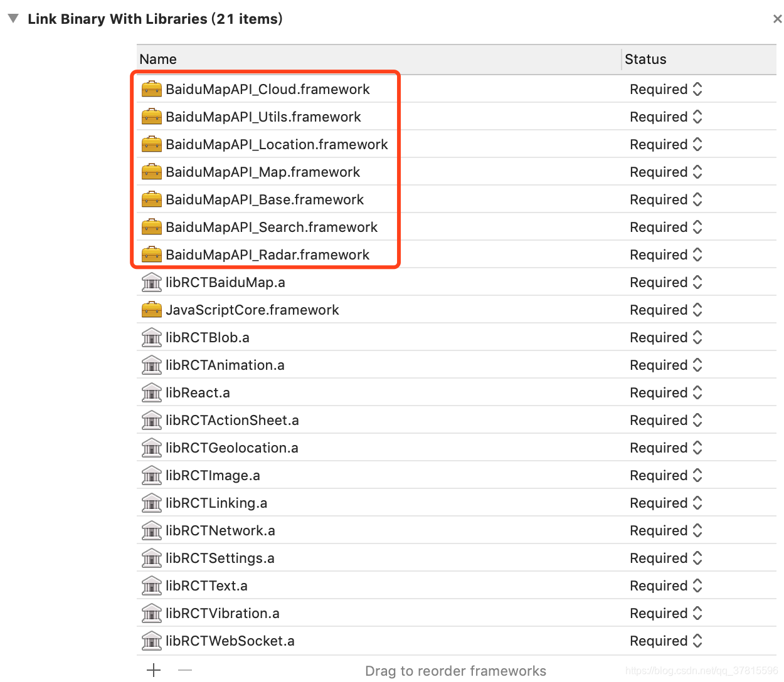Click the libRCTVibration.a library icon

tap(152, 613)
